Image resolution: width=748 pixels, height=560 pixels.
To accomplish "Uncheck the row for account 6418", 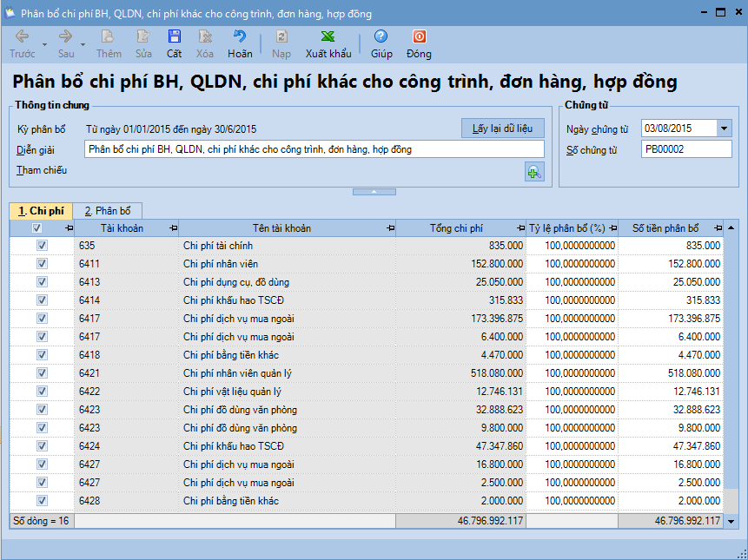I will tap(42, 354).
